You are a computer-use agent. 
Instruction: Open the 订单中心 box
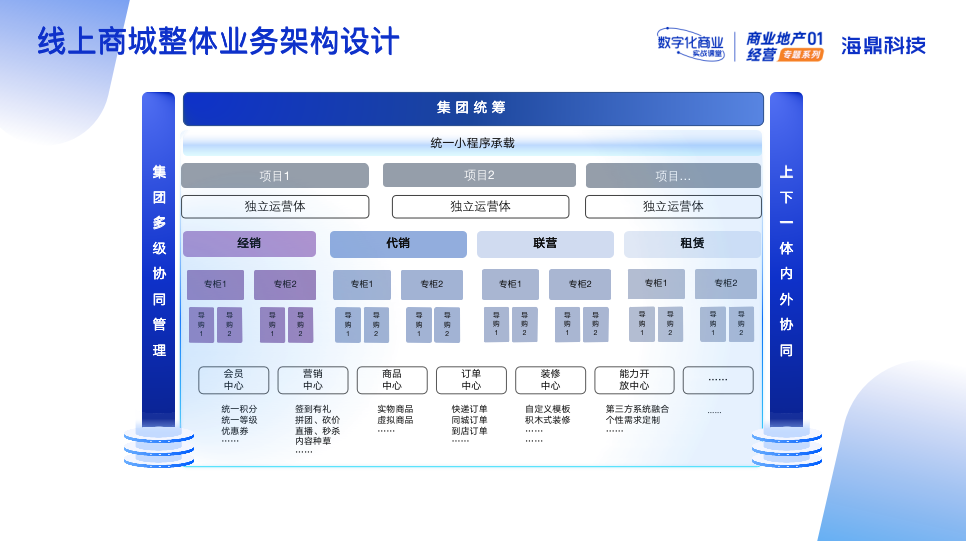tap(471, 380)
